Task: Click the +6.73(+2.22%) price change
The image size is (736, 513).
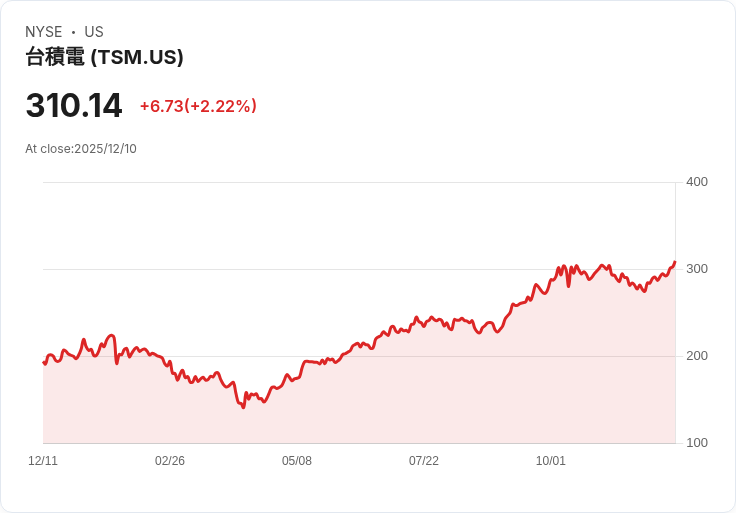Action: click(x=198, y=106)
